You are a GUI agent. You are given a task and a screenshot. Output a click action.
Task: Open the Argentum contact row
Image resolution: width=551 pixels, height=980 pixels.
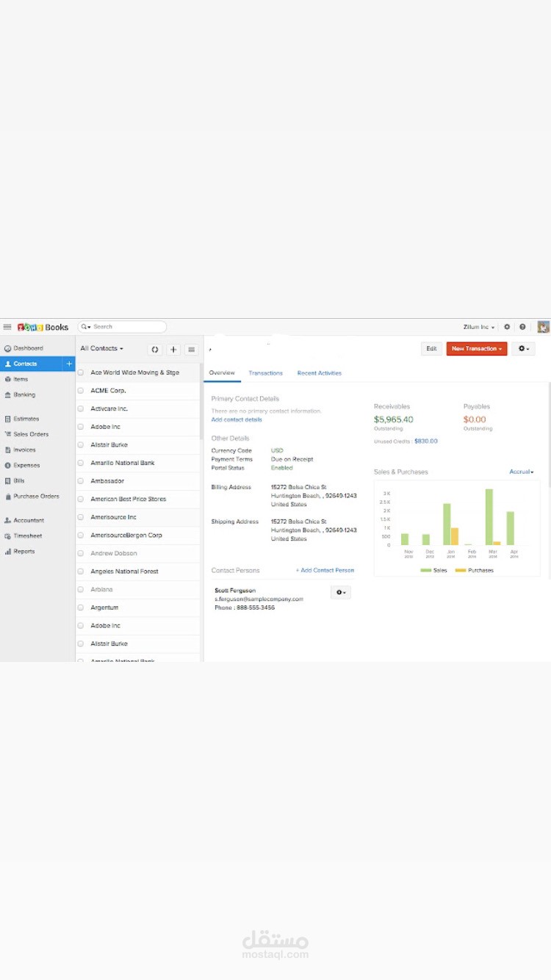pos(138,608)
